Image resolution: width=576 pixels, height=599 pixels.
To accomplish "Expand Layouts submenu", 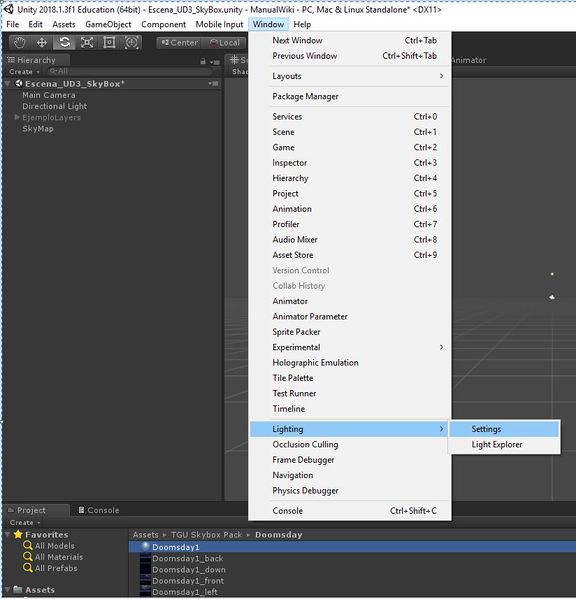I will pyautogui.click(x=350, y=76).
